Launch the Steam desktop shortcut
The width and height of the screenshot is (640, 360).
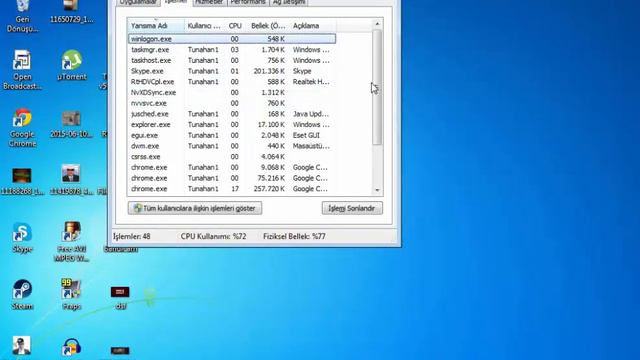coord(22,295)
